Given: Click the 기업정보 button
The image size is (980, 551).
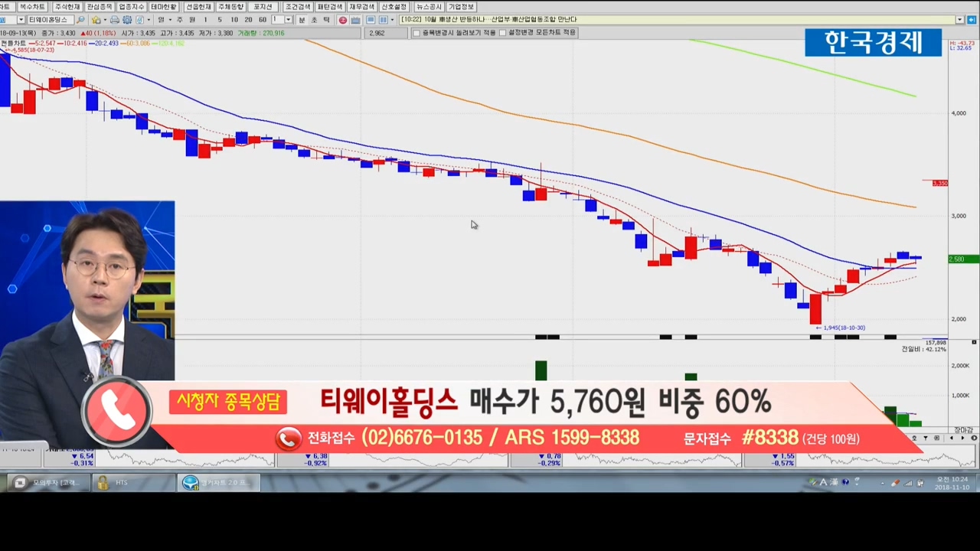Looking at the screenshot, I should click(462, 7).
